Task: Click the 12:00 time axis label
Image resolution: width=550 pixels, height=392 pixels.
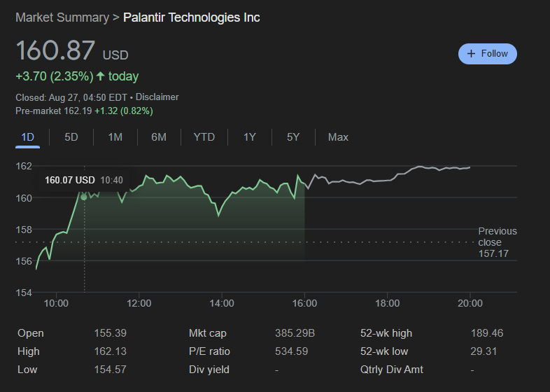Action: pyautogui.click(x=139, y=303)
